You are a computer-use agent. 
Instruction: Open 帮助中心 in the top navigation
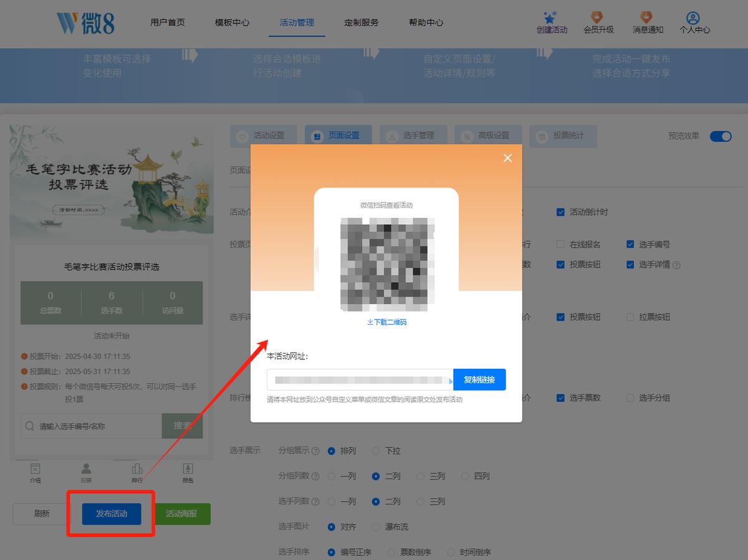tap(426, 22)
